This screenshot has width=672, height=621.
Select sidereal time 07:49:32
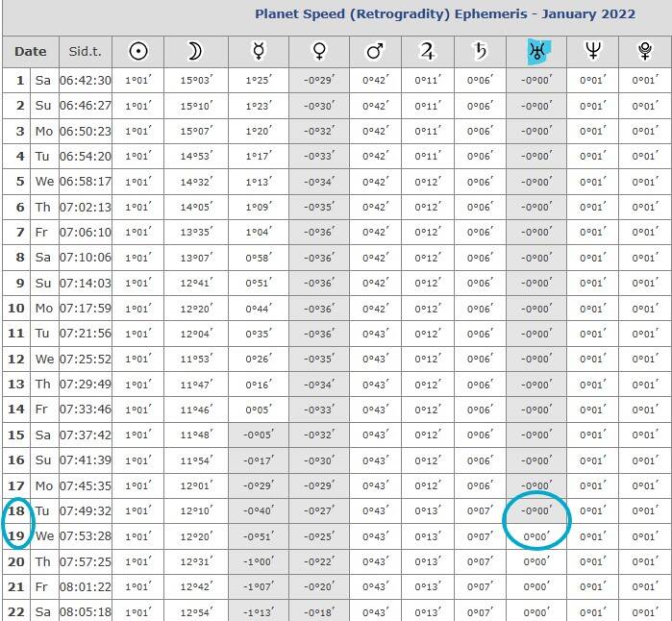[x=86, y=510]
